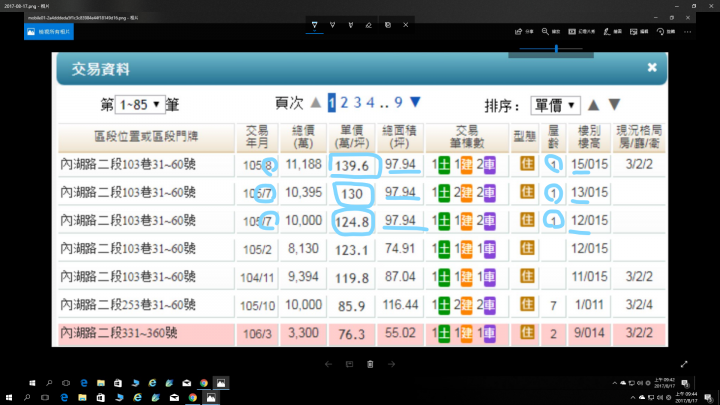The image size is (720, 405).
Task: Go to page 4
Action: pos(370,102)
